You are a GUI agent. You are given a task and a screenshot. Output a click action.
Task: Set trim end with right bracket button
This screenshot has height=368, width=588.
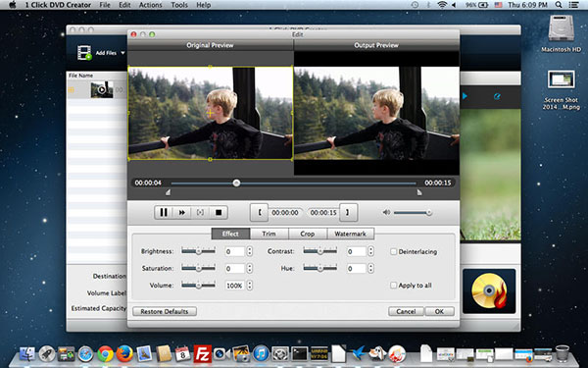pos(348,212)
